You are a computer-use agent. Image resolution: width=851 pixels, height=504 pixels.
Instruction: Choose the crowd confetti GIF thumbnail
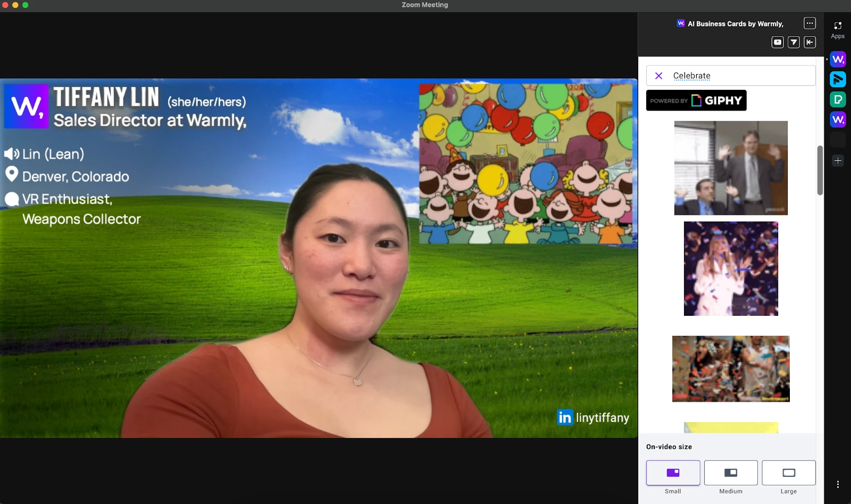click(731, 369)
